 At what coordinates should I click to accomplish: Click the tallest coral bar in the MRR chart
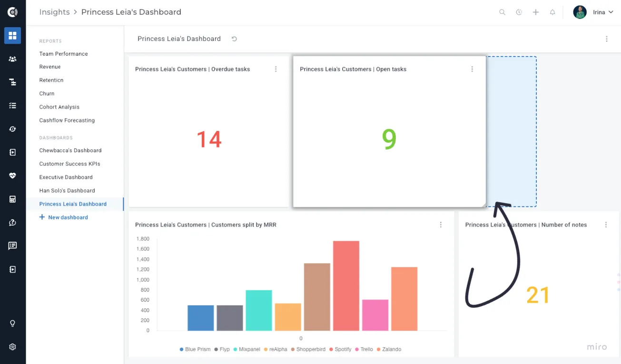(346, 285)
